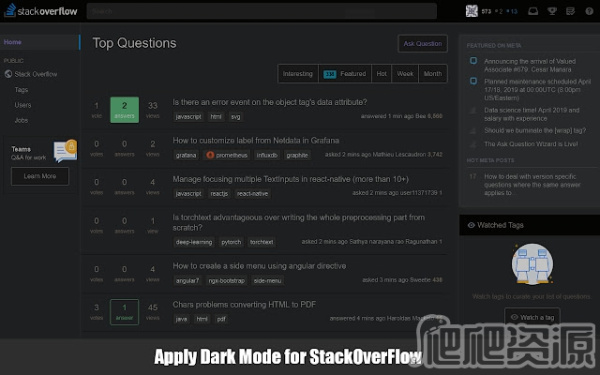
Task: Click the pdf tag
Action: pos(221,319)
